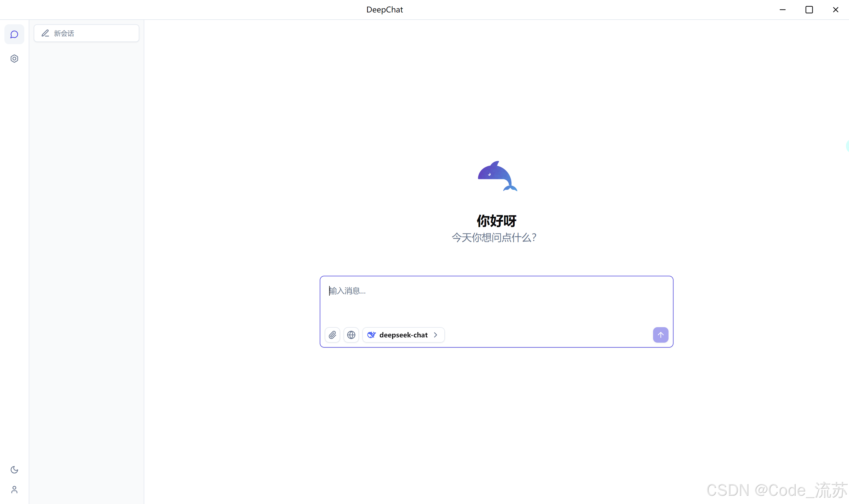Toggle dark mode with the moon icon
849x504 pixels.
14,470
